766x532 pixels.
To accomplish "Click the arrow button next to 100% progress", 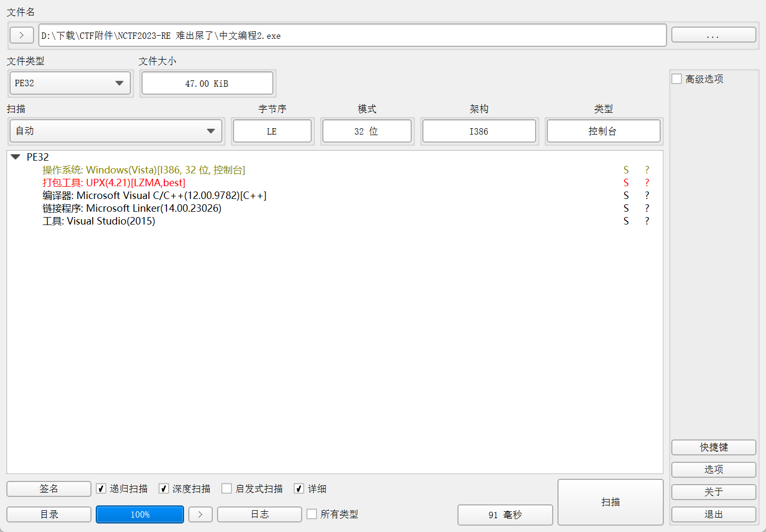I will 201,514.
